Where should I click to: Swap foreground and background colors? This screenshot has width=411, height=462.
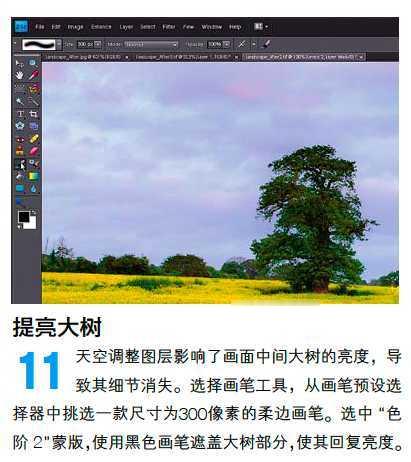[33, 212]
